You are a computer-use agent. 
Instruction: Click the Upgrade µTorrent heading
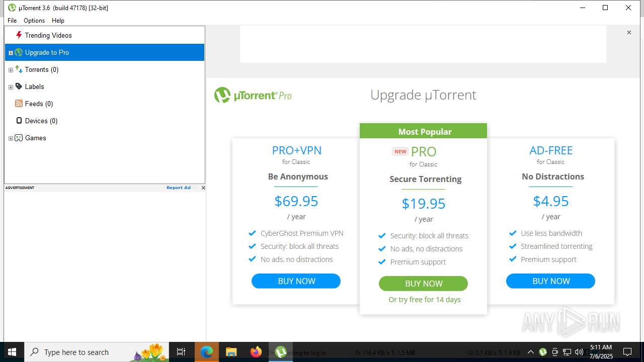point(423,95)
